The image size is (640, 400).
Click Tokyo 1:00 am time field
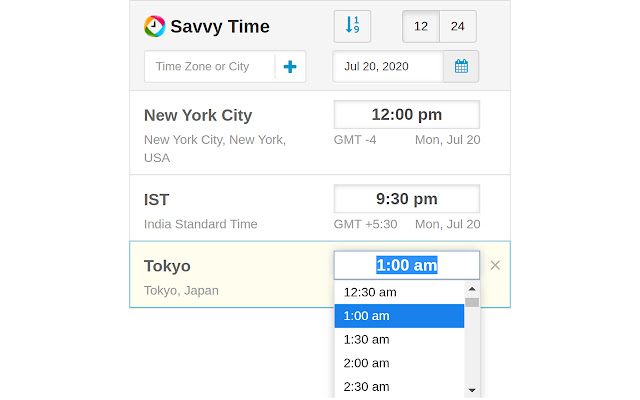point(406,265)
